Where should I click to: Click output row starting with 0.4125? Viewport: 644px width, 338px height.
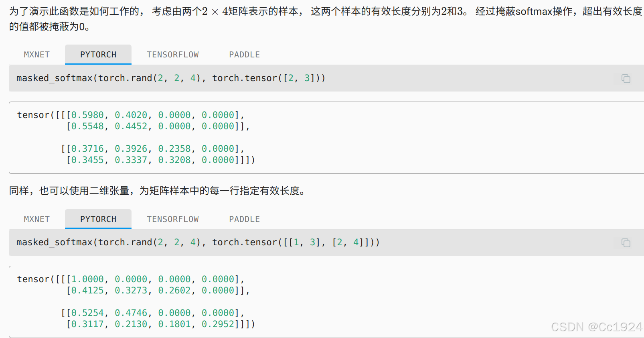(158, 291)
